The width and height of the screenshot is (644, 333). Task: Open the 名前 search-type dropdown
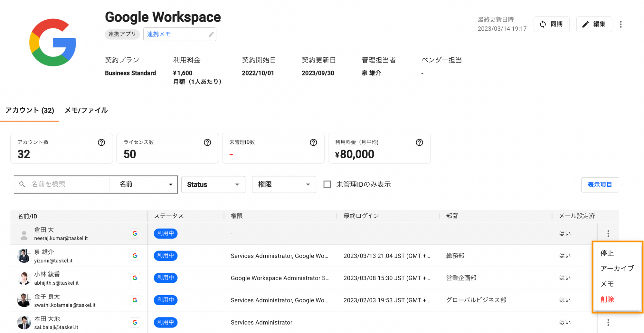pyautogui.click(x=143, y=184)
